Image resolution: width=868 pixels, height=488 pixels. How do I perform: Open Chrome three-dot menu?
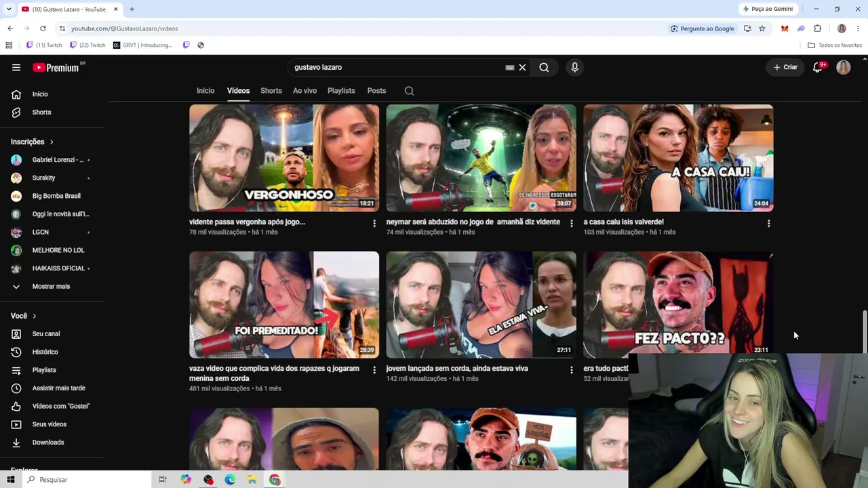[858, 28]
